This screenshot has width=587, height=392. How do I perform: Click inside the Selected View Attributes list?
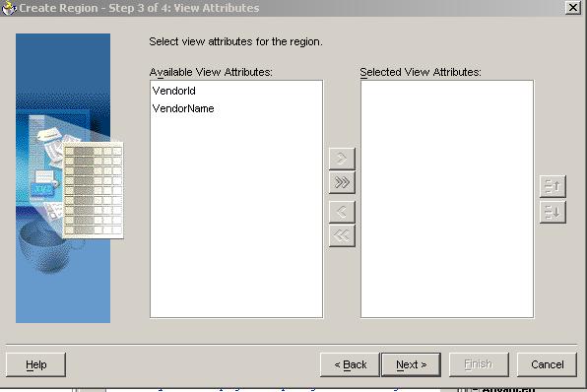point(447,199)
